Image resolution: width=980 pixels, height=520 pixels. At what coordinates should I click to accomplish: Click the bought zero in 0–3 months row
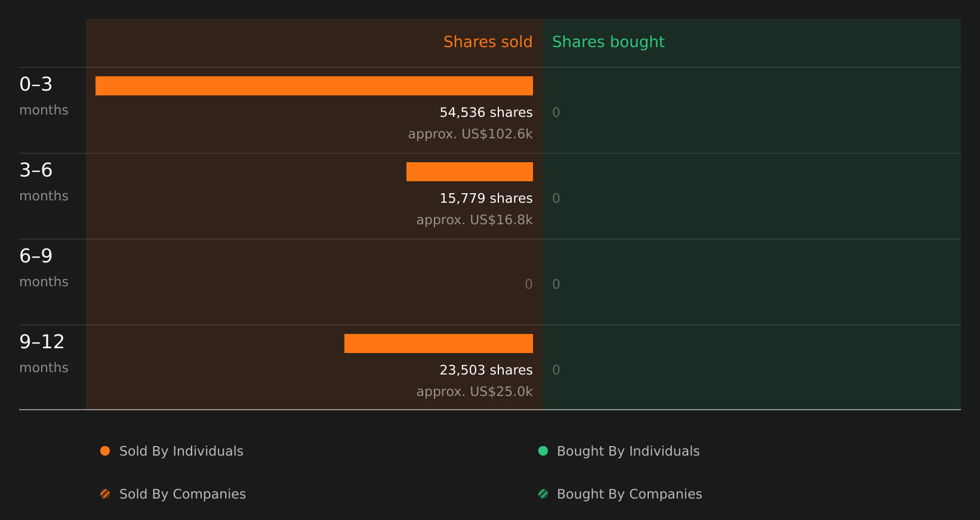click(556, 113)
